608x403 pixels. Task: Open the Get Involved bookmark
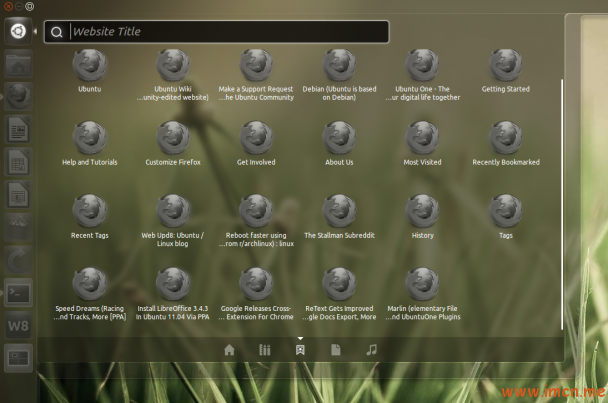click(x=256, y=144)
